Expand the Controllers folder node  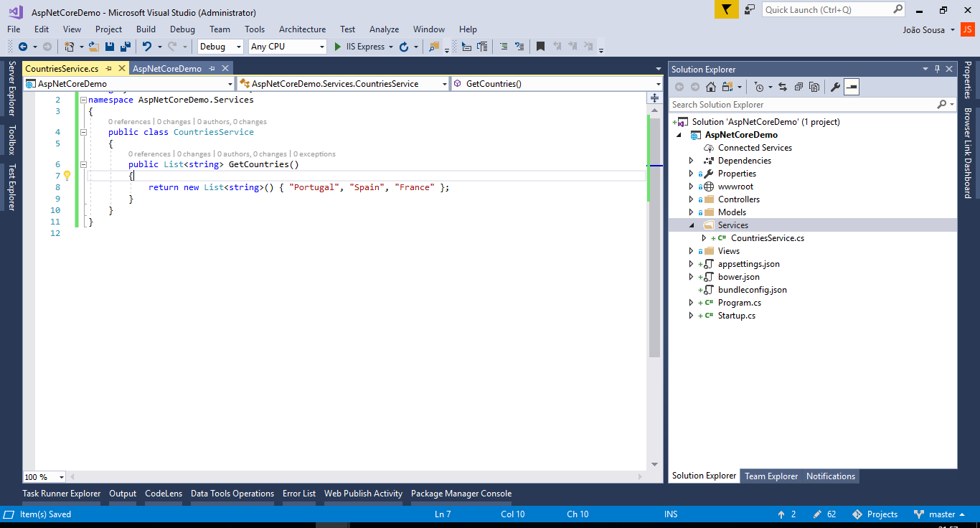click(x=691, y=199)
